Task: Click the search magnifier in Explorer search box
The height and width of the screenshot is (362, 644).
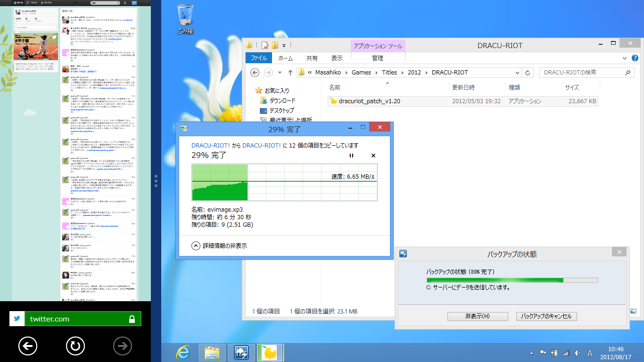Action: [627, 73]
